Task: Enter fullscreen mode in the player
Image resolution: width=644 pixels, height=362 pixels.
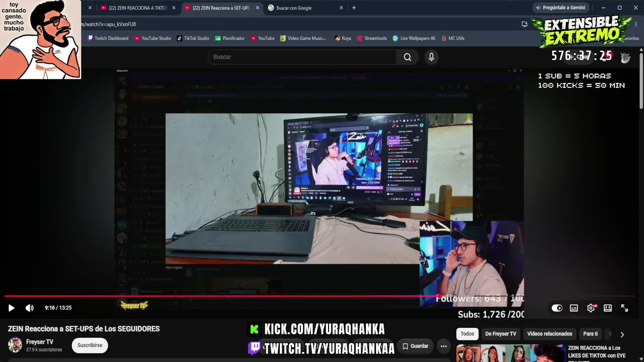Action: (624, 308)
